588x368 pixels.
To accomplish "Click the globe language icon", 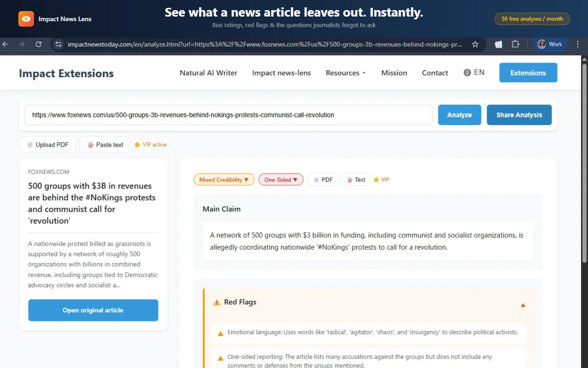I will click(x=467, y=73).
